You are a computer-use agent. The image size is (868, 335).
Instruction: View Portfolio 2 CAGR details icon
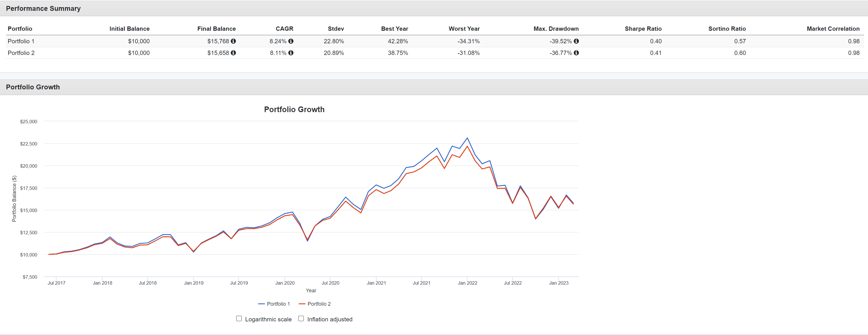pos(291,53)
